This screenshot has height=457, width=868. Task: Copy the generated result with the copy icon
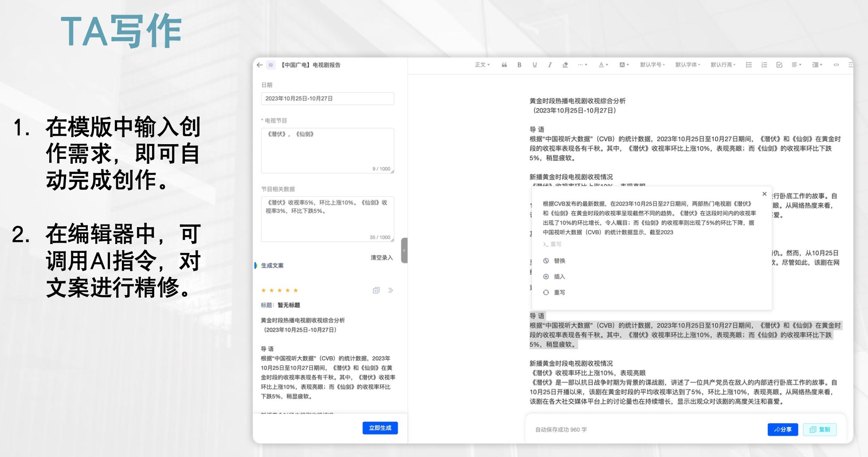click(376, 290)
